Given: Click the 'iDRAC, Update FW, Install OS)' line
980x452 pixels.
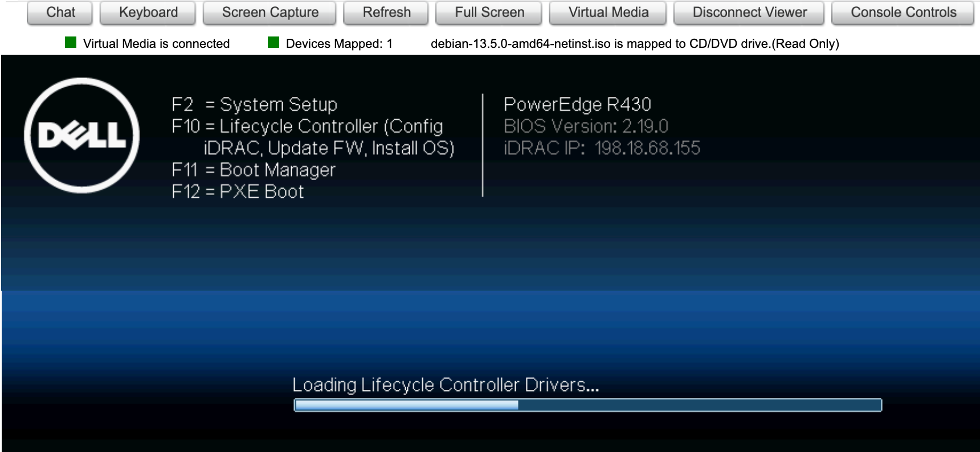Looking at the screenshot, I should (329, 148).
